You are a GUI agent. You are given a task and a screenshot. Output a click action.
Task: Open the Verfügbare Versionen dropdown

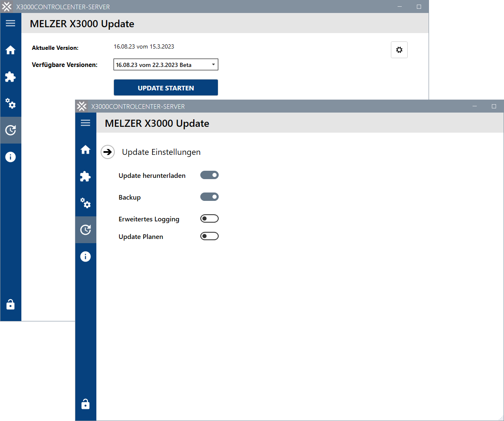(x=166, y=64)
